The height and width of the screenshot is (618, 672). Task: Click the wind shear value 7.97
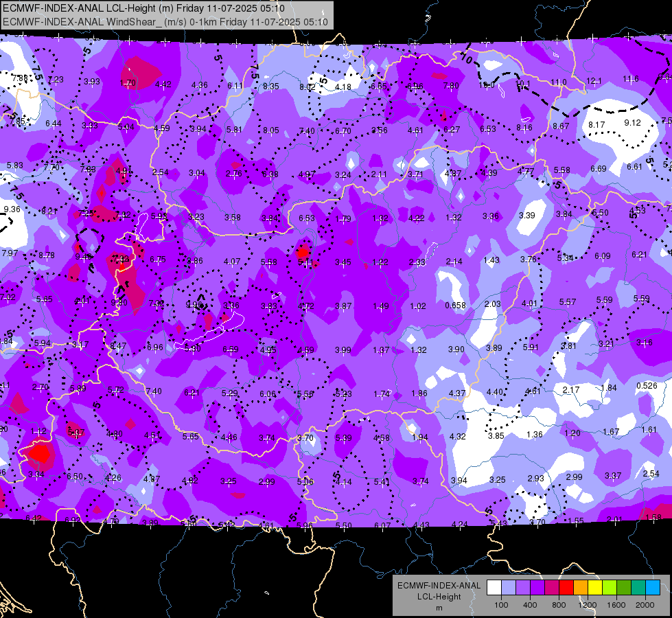coord(10,253)
